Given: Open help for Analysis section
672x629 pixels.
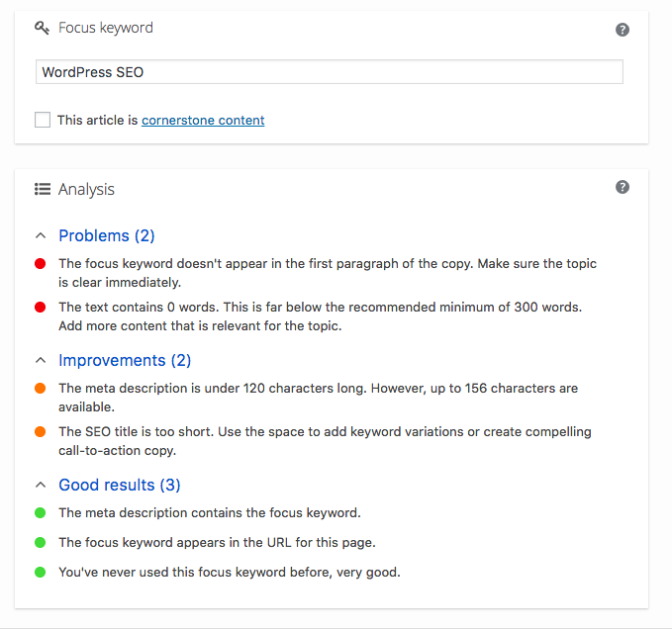Looking at the screenshot, I should coord(623,187).
